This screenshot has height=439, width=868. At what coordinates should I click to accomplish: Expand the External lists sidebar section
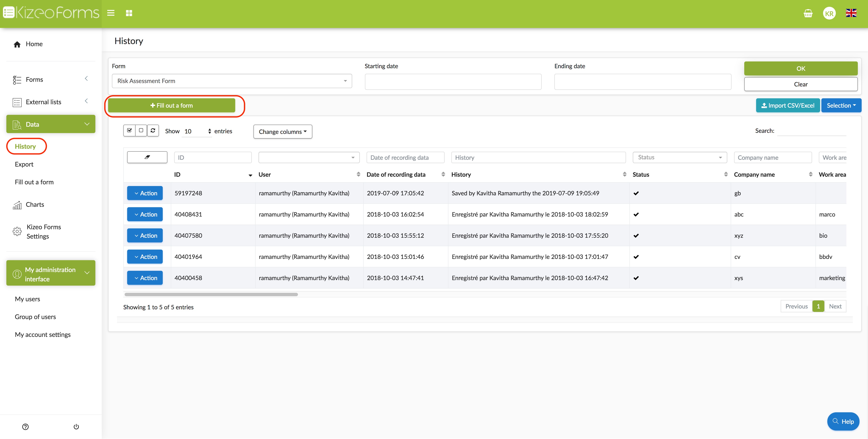pos(51,102)
